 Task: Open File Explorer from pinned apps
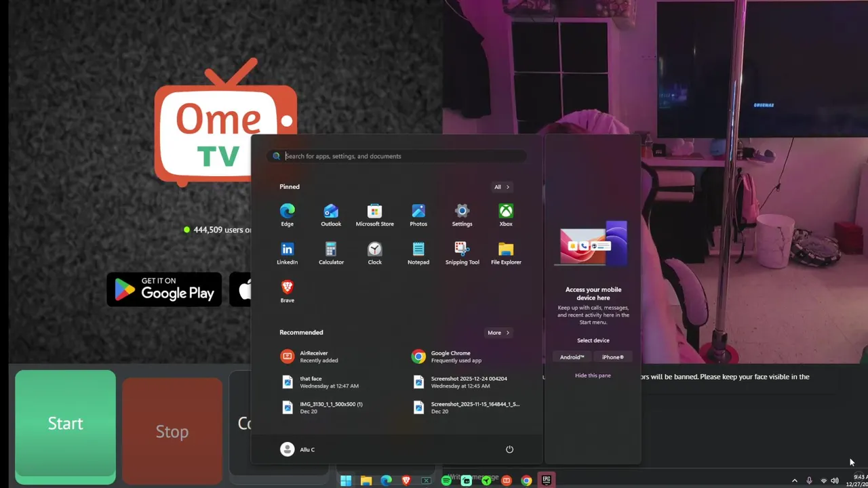tap(506, 253)
